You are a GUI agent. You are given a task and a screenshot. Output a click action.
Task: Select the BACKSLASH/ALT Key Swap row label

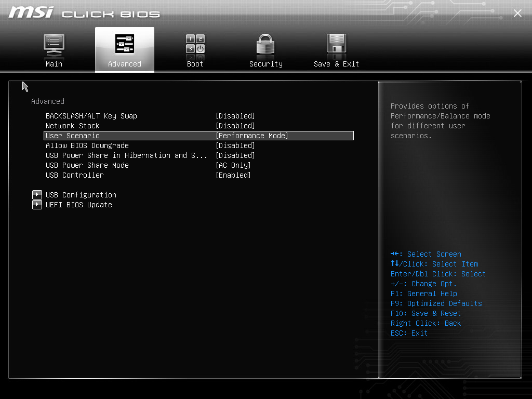click(91, 116)
